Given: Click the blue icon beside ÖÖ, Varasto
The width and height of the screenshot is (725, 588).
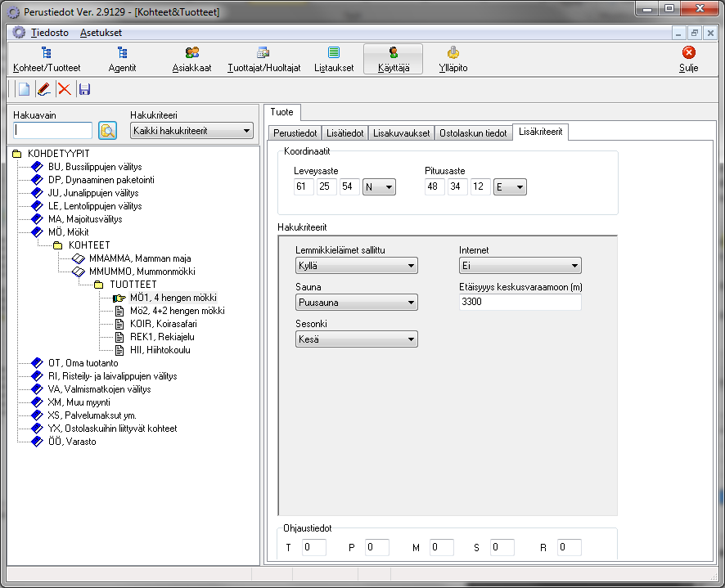Looking at the screenshot, I should [x=37, y=442].
